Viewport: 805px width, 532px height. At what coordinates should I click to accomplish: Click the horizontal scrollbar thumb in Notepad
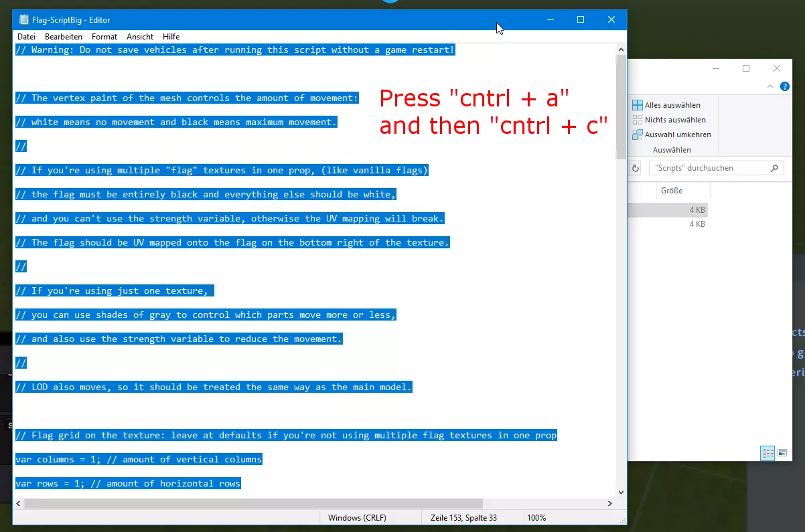[x=254, y=503]
